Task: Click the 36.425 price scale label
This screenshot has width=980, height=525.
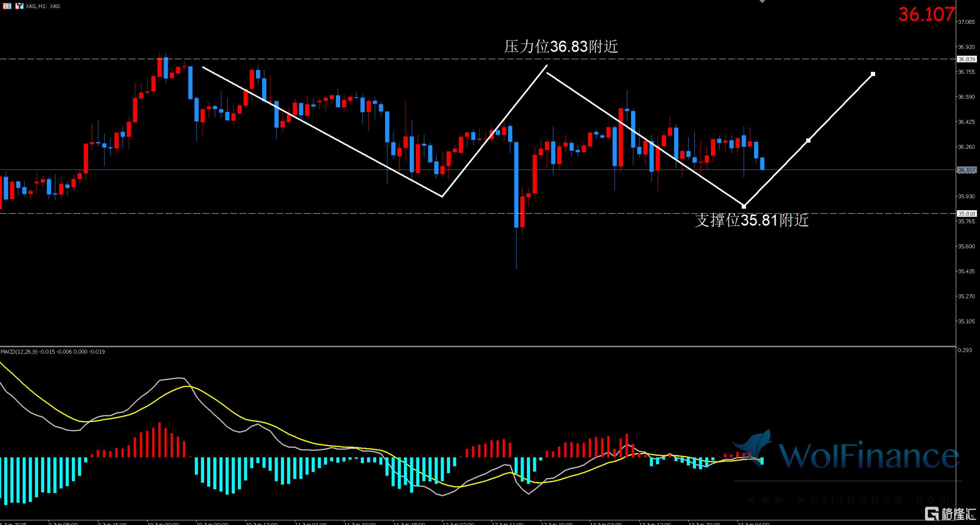Action: click(966, 122)
